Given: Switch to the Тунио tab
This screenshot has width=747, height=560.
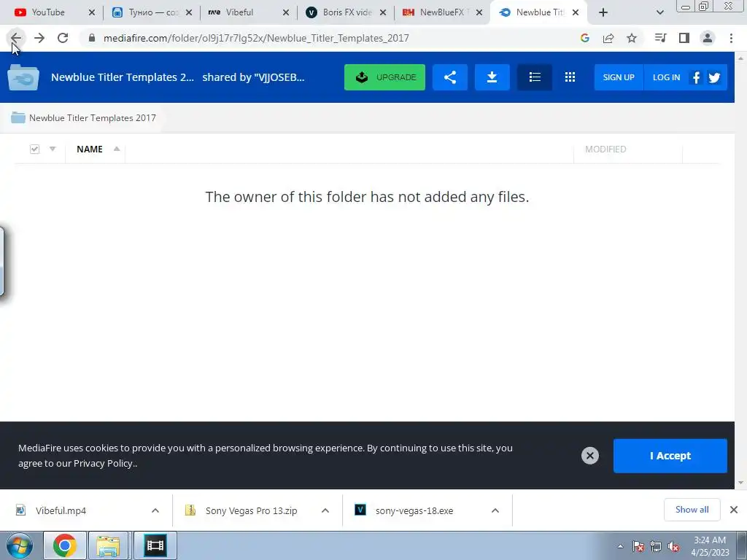Looking at the screenshot, I should click(x=152, y=12).
